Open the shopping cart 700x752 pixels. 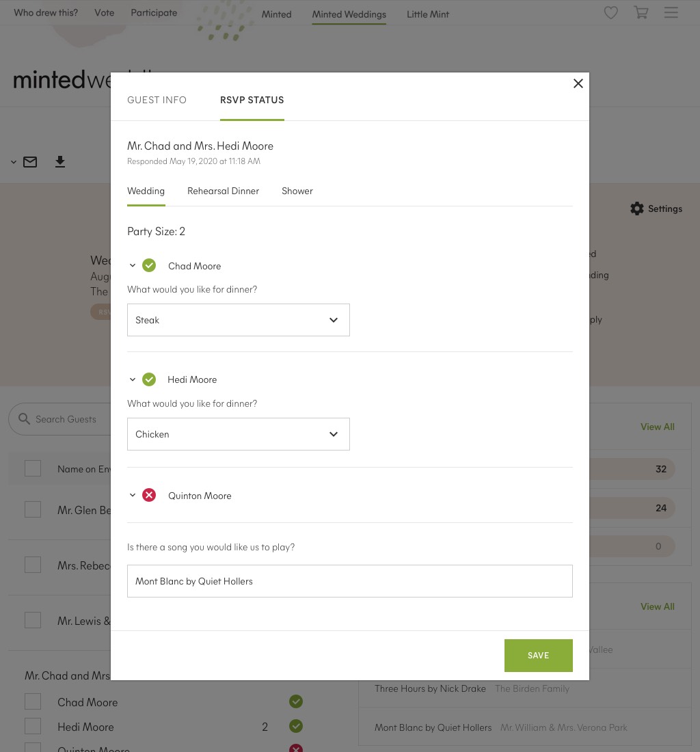(x=641, y=12)
